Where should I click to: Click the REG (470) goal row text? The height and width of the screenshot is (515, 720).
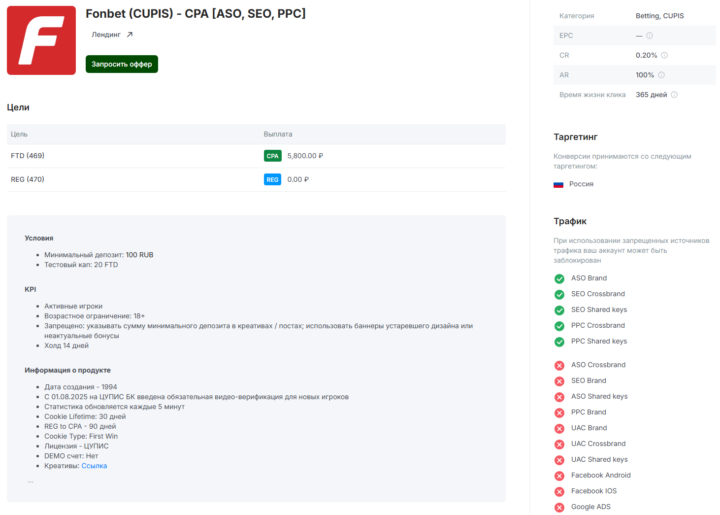click(28, 179)
